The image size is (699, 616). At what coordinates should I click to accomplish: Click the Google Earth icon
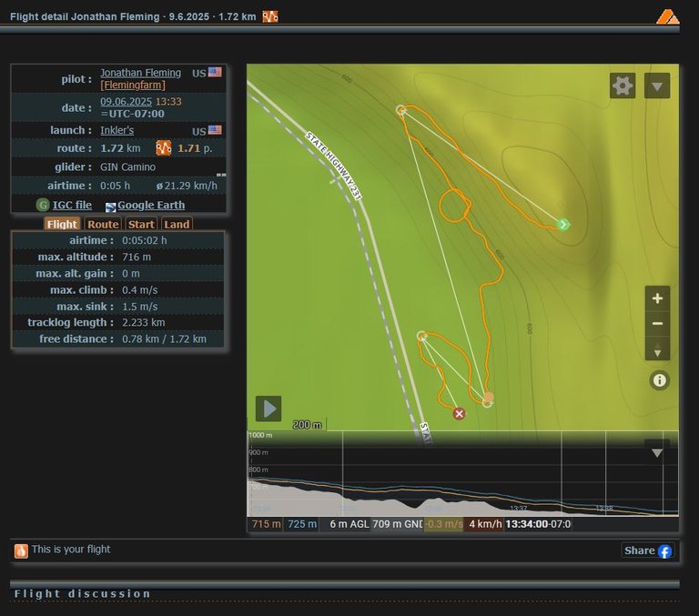(x=110, y=207)
